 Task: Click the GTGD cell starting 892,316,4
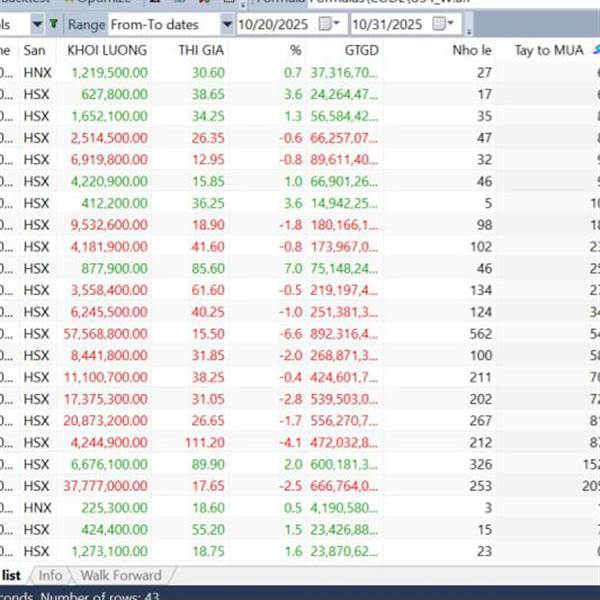pyautogui.click(x=344, y=334)
